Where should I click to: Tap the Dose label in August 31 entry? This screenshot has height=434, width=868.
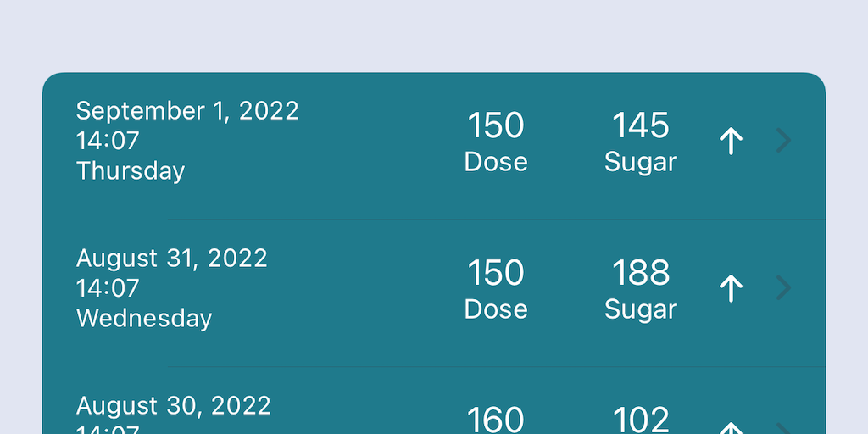pyautogui.click(x=496, y=309)
